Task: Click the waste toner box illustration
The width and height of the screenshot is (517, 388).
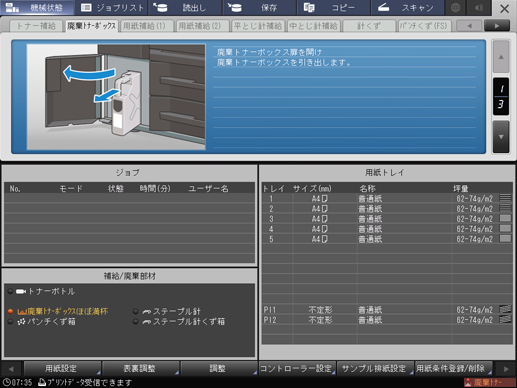Action: point(116,97)
